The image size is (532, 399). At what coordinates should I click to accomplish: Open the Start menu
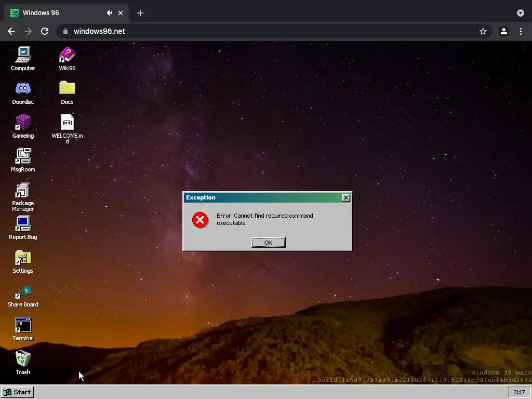tap(17, 392)
